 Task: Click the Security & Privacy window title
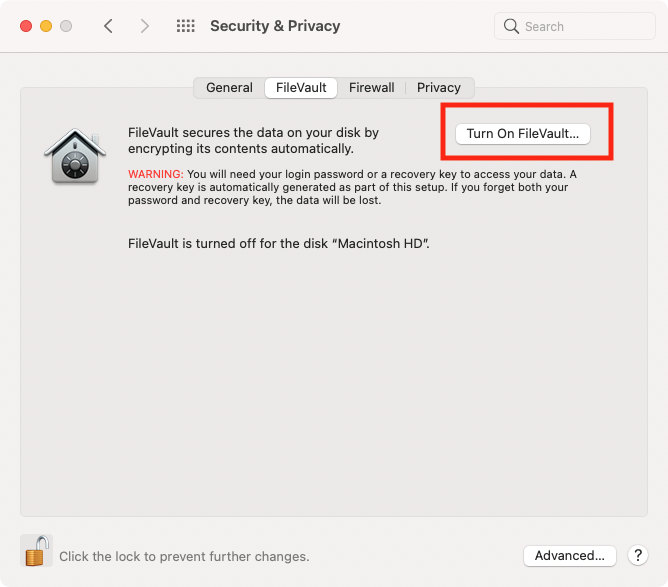(275, 26)
